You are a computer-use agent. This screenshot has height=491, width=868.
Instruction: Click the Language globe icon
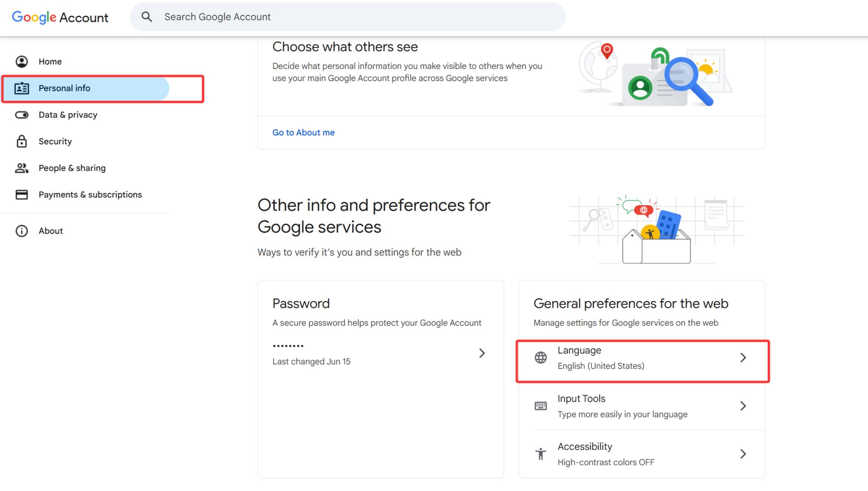(541, 357)
